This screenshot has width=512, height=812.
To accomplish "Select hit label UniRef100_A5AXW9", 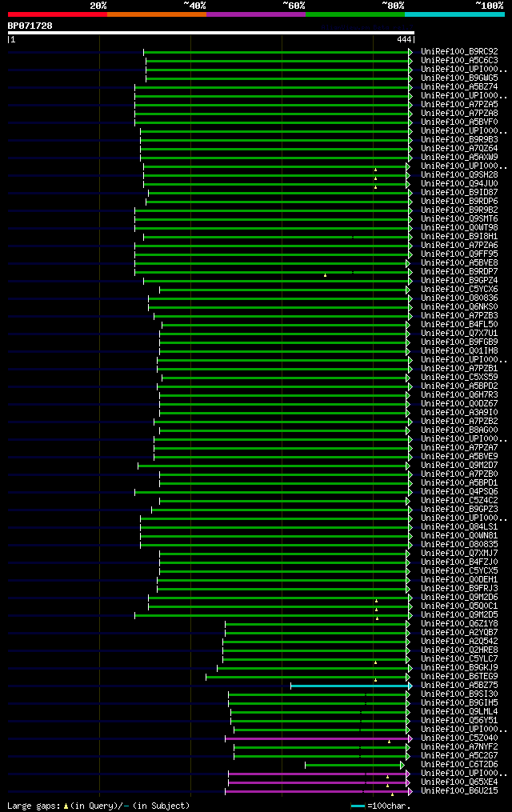I will [x=459, y=158].
